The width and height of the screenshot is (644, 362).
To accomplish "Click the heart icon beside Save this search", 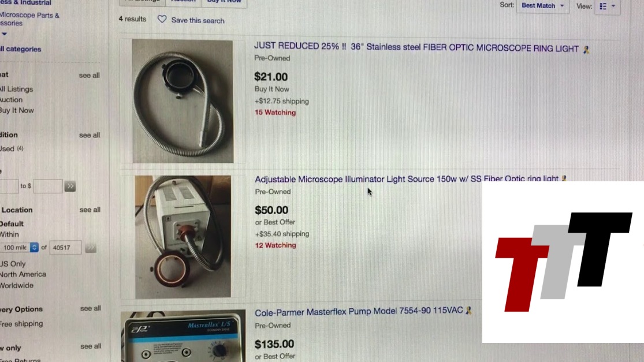I will tap(162, 19).
